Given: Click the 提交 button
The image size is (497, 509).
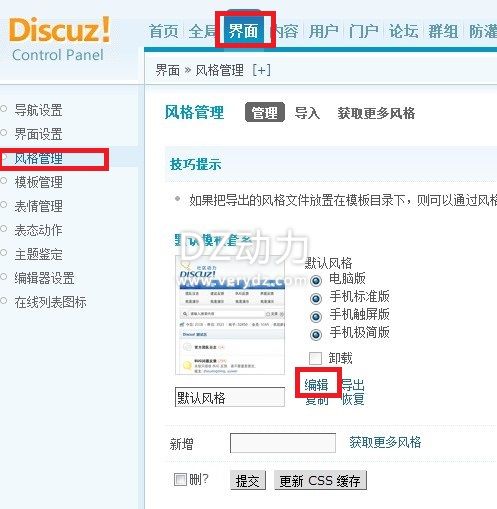Looking at the screenshot, I should point(248,480).
